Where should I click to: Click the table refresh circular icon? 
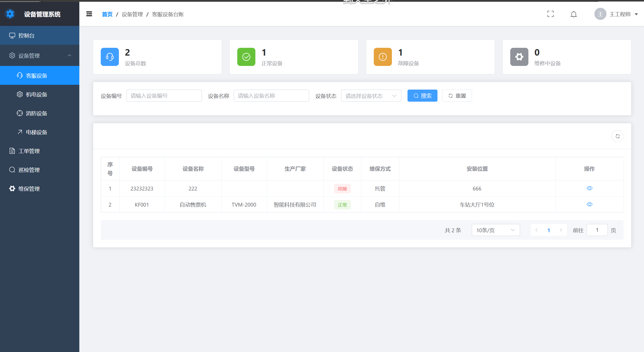click(x=617, y=136)
